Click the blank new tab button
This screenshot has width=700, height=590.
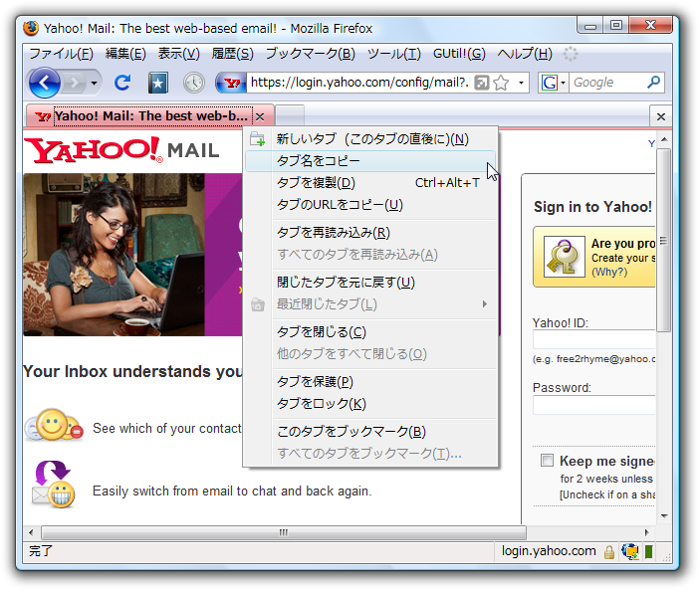[x=290, y=116]
